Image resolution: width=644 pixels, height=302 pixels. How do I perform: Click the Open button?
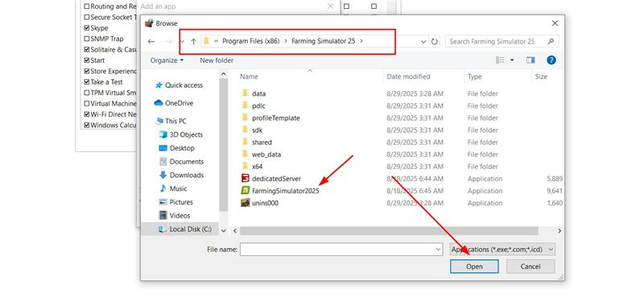tap(474, 267)
